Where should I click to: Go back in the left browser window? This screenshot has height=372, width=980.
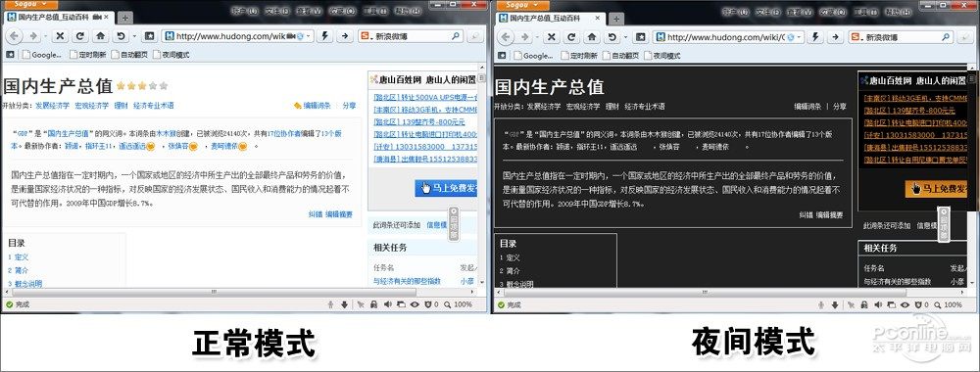[15, 36]
